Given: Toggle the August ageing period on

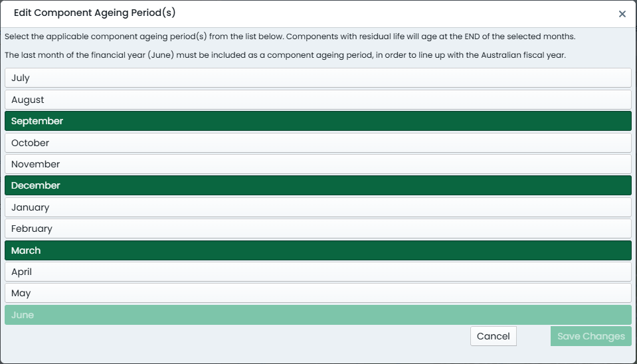Looking at the screenshot, I should (318, 100).
